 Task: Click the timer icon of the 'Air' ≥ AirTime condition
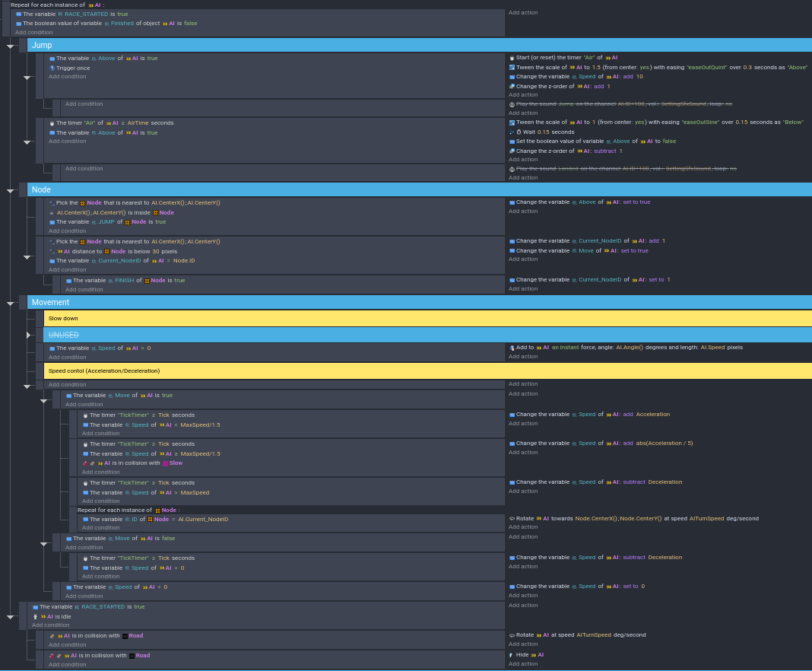pos(52,123)
